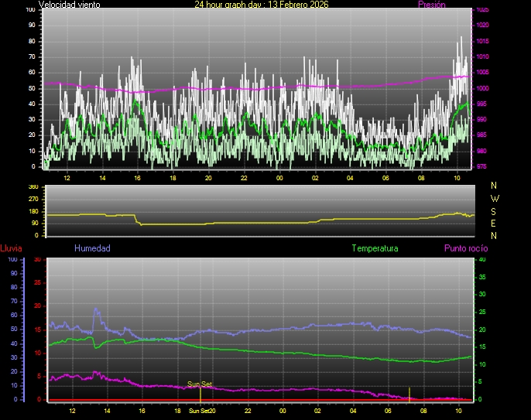
Task: Click the 'Velocidad viento' legend label
Action: click(x=69, y=5)
